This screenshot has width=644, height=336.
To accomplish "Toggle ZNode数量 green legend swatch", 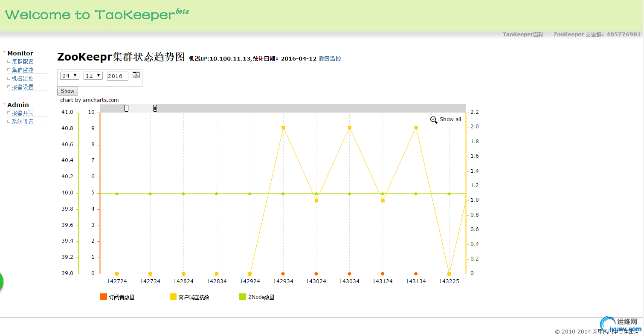I will click(243, 297).
